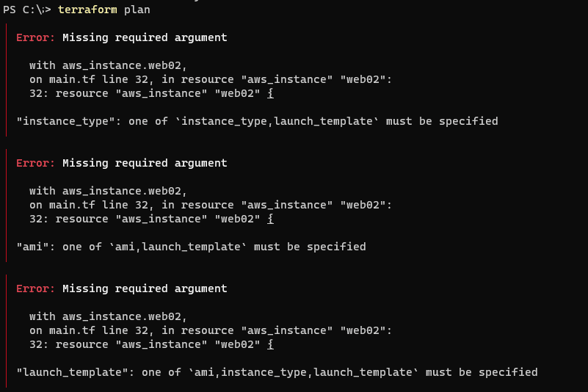Click the PS C:\ prompt text
This screenshot has width=588, height=392.
point(26,10)
